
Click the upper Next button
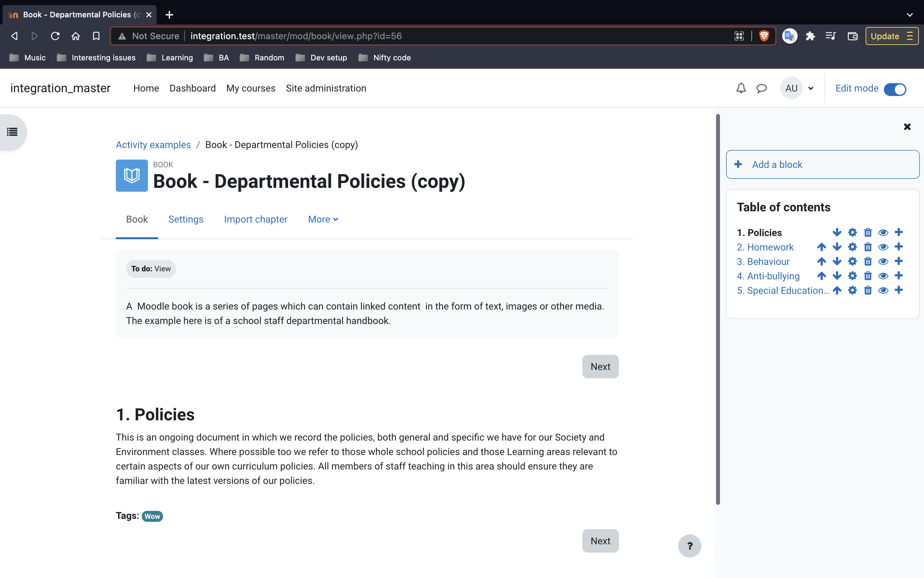click(600, 367)
